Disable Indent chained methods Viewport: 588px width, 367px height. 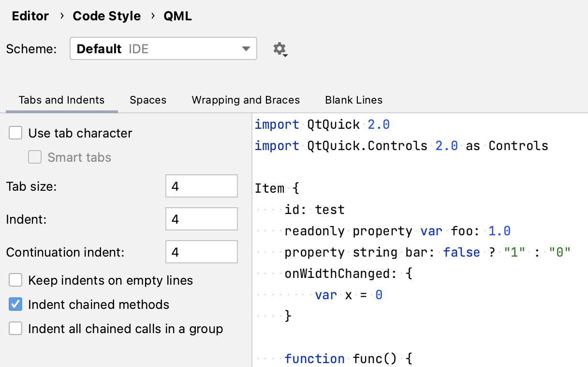click(15, 304)
